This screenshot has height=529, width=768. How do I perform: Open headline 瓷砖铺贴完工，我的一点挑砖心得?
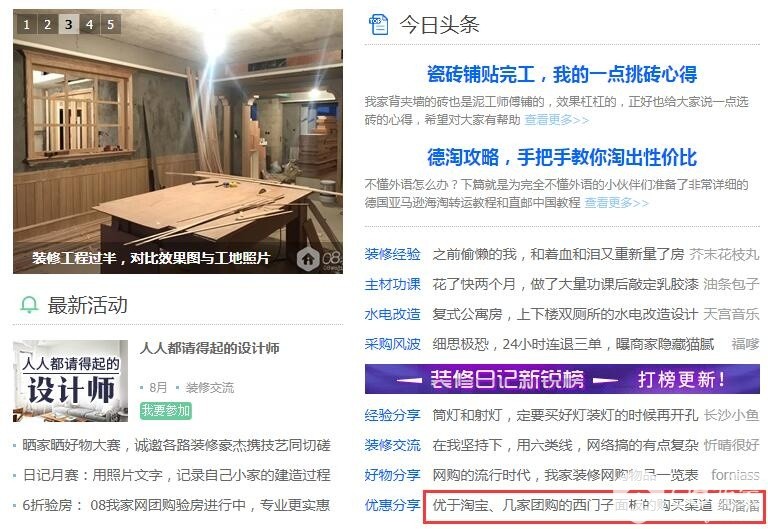point(562,74)
